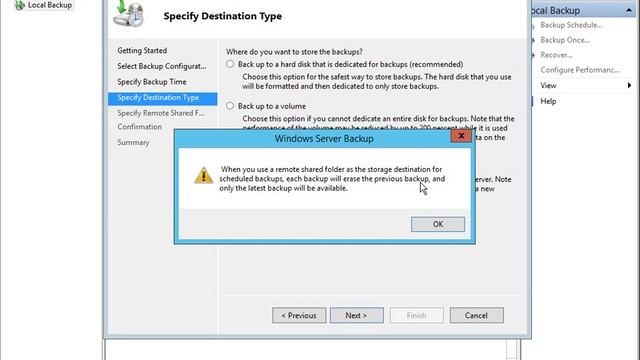The image size is (640, 360).
Task: Click the bottom pane vertical scrollbar
Action: pyautogui.click(x=512, y=350)
